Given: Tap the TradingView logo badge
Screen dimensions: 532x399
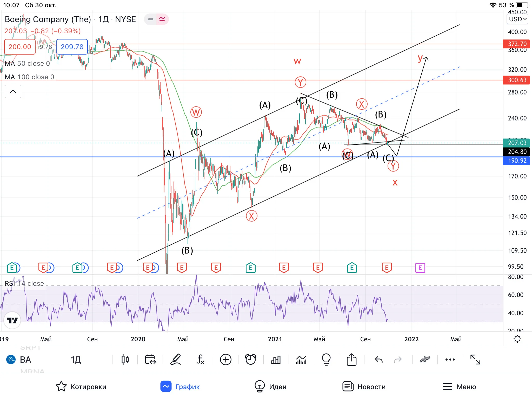Looking at the screenshot, I should point(12,320).
